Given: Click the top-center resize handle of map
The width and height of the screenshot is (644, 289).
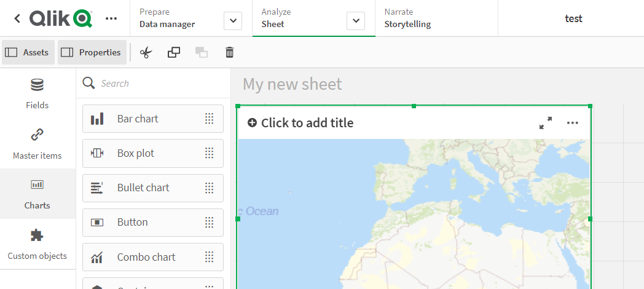Looking at the screenshot, I should [414, 106].
